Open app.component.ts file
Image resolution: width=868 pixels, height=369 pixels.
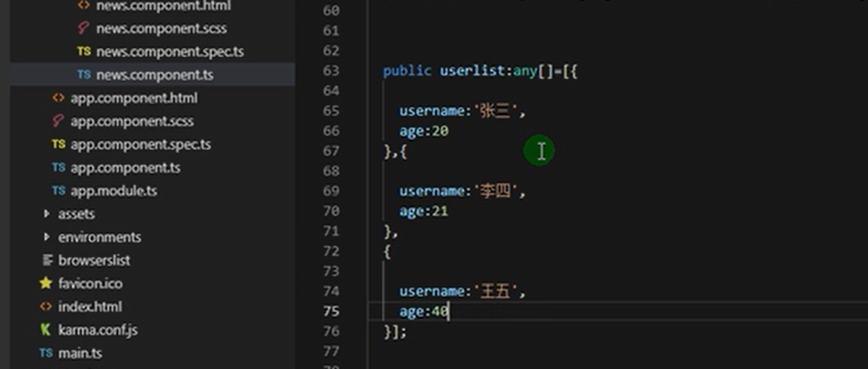coord(125,168)
